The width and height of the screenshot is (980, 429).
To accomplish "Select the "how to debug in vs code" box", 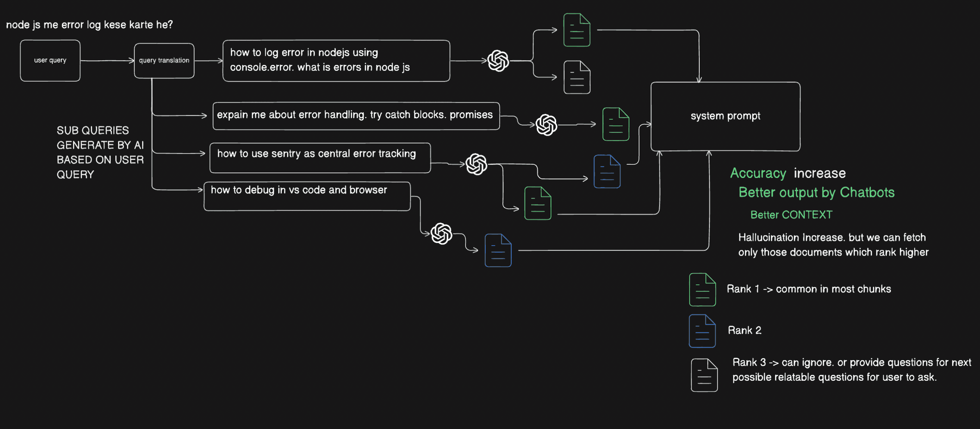I will [307, 196].
